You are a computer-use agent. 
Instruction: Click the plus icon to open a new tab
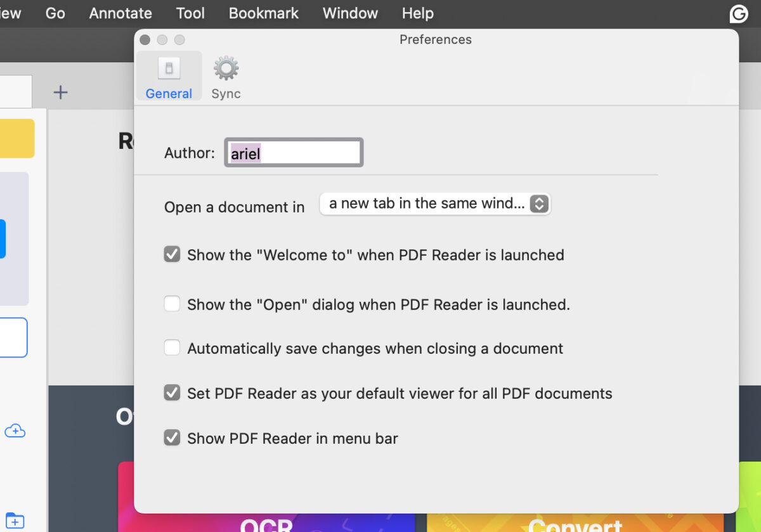pos(60,92)
